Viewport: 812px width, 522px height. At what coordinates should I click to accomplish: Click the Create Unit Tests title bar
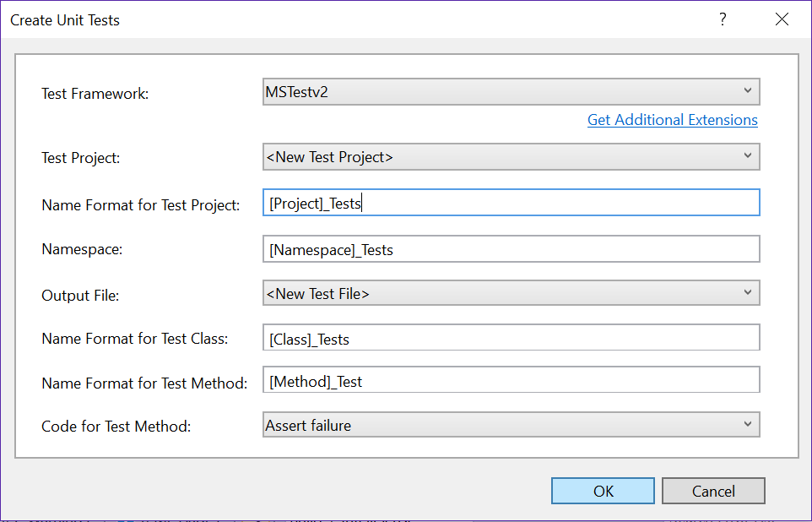pyautogui.click(x=338, y=19)
